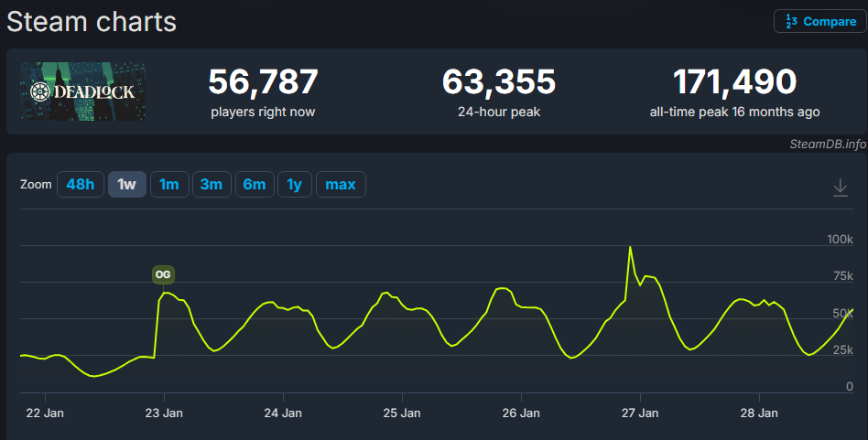The image size is (868, 440).
Task: Click the 100k y-axis label
Action: point(840,240)
